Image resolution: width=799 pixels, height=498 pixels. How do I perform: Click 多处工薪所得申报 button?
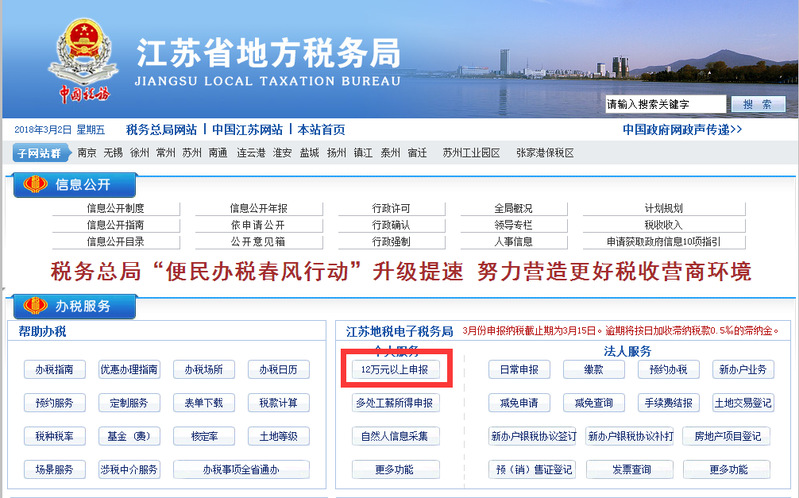tap(395, 403)
